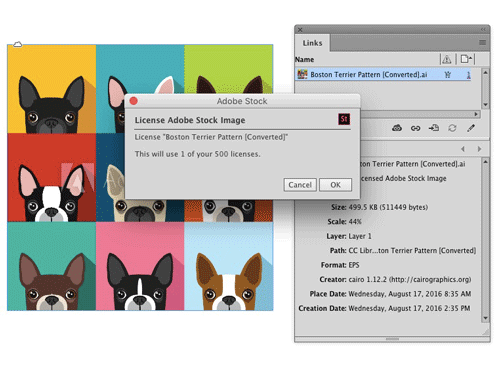
Task: Switch to the Links tab
Action: 312,43
